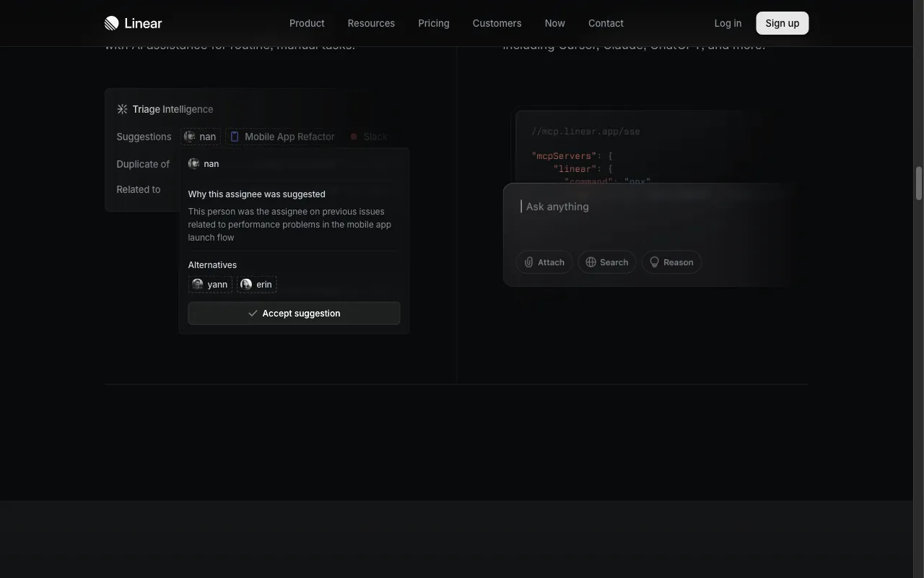The width and height of the screenshot is (924, 578).
Task: Click the 'Related to' label
Action: (139, 189)
